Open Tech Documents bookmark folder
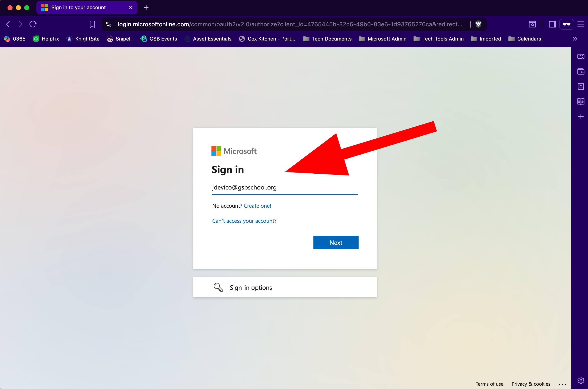This screenshot has height=389, width=588. (x=327, y=39)
